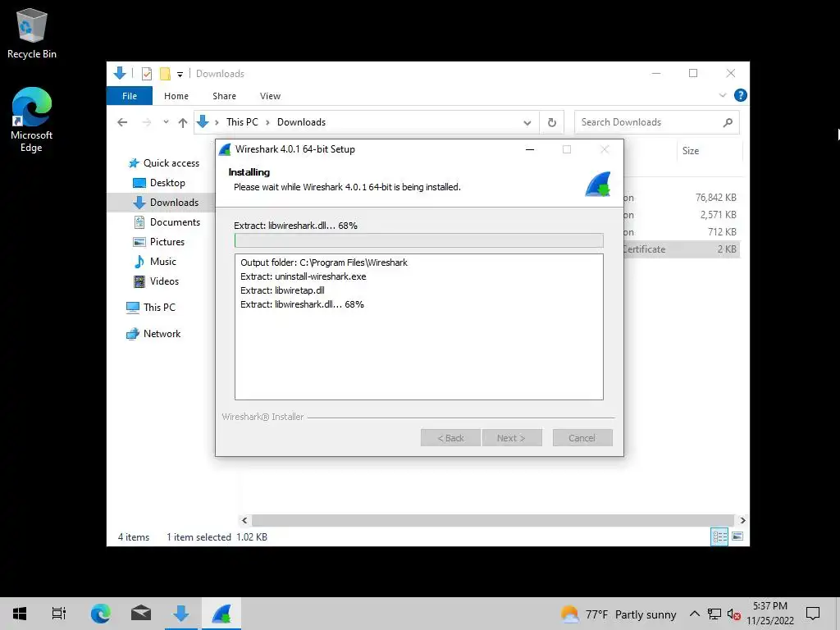Click 'This PC' in the address bar

[x=242, y=122]
